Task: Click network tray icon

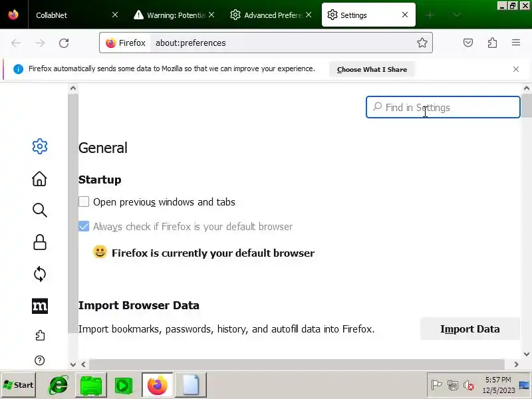Action: [453, 385]
